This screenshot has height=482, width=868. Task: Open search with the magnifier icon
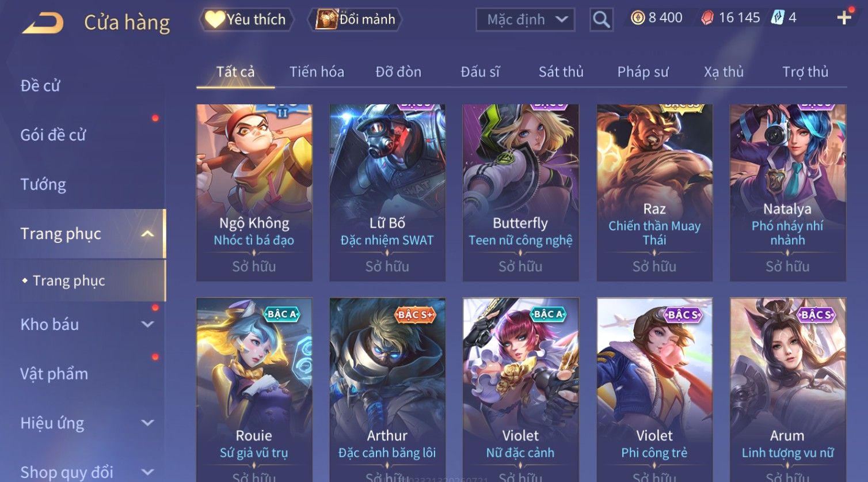click(x=601, y=20)
